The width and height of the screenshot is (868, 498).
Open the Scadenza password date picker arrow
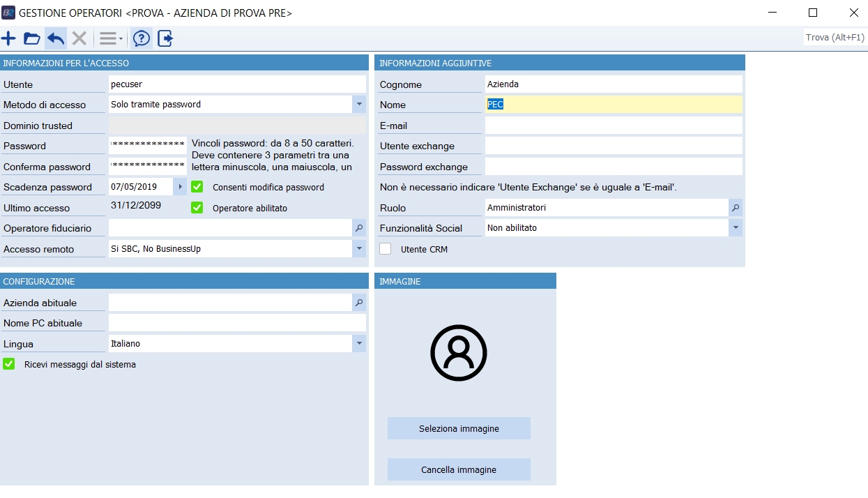click(x=180, y=187)
